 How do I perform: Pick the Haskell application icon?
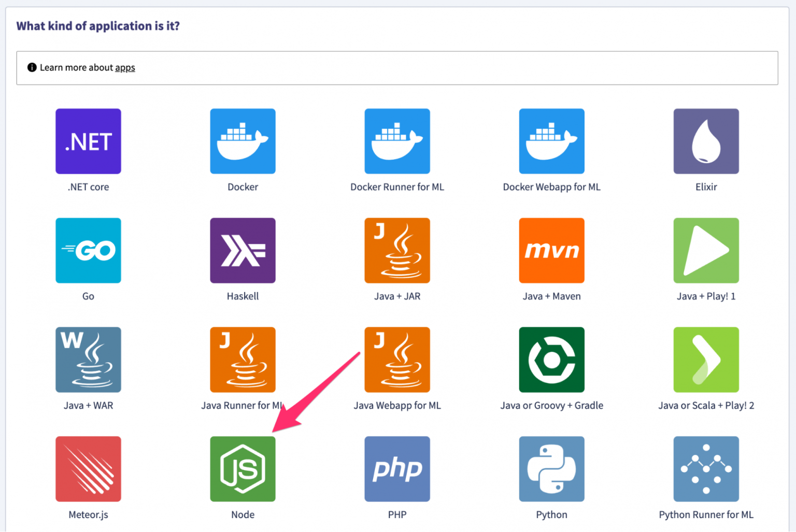(243, 250)
